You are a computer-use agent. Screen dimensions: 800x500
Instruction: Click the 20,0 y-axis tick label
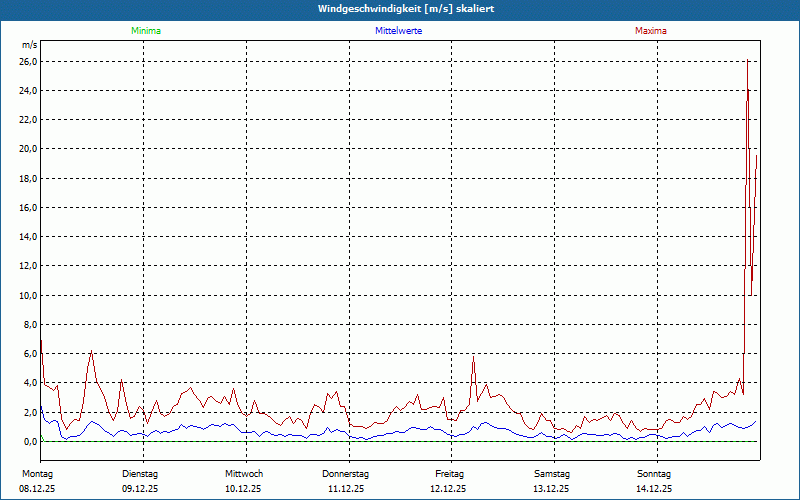(28, 149)
